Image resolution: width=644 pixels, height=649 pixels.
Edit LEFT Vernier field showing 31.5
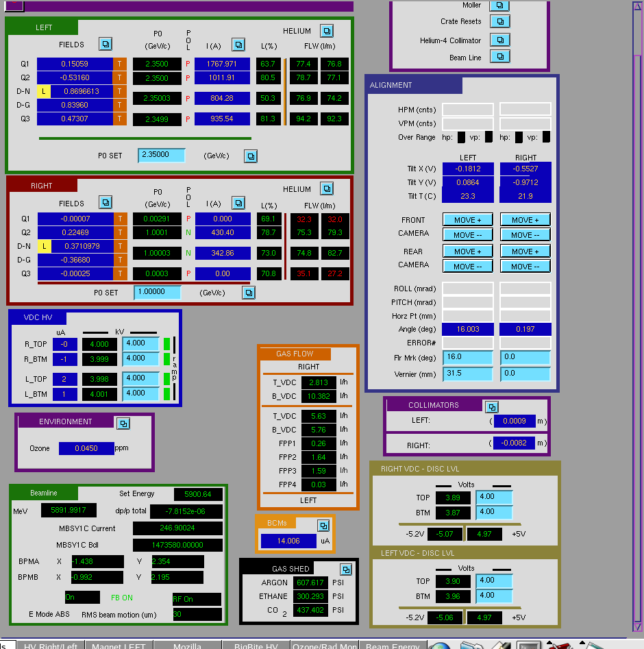[x=468, y=374]
